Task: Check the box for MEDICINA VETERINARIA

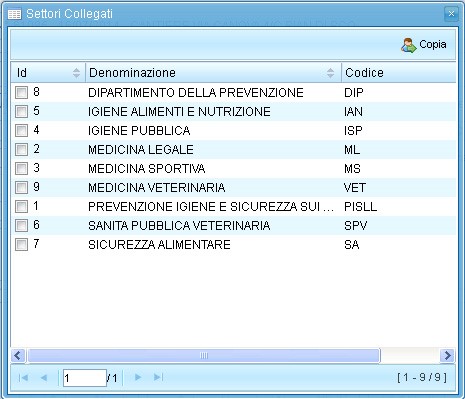Action: (x=21, y=187)
